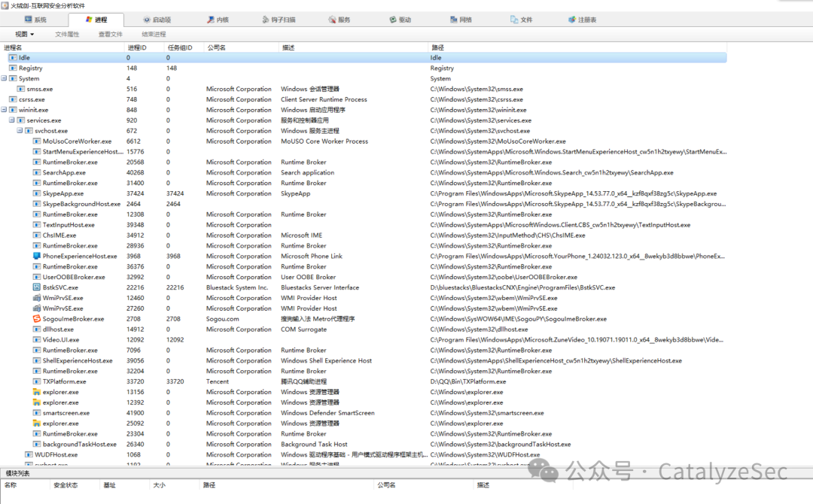Click the SogouImeBroker.exe orange icon
Screen dimensions: 813x504
coord(37,319)
